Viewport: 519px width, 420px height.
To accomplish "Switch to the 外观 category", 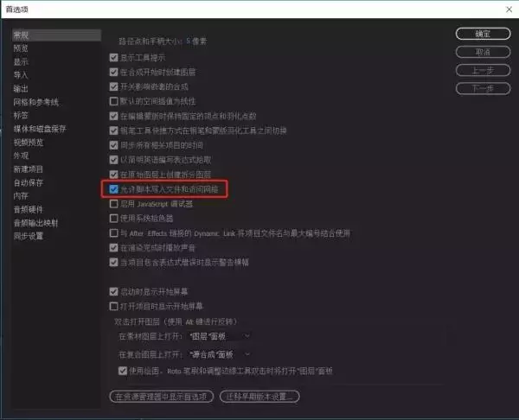I will (21, 156).
